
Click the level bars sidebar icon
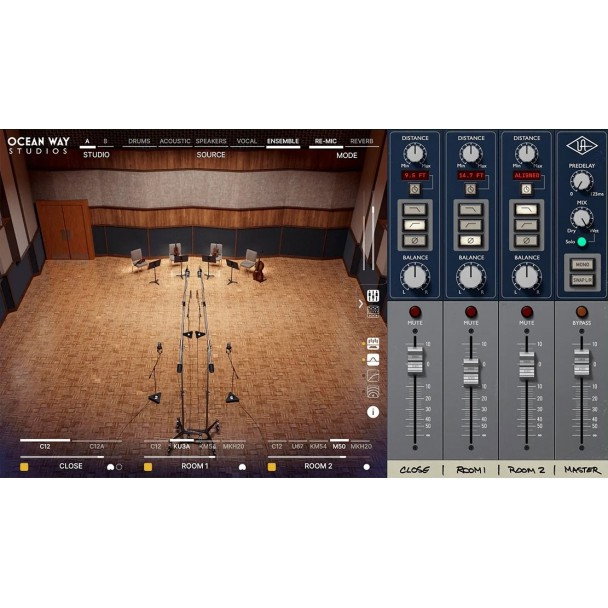pos(373,343)
